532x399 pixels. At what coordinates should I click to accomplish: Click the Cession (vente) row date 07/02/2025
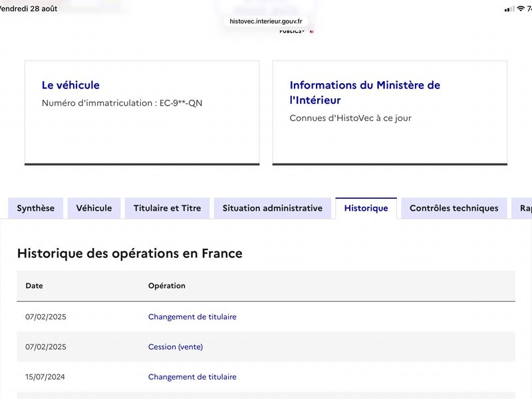[x=46, y=346]
